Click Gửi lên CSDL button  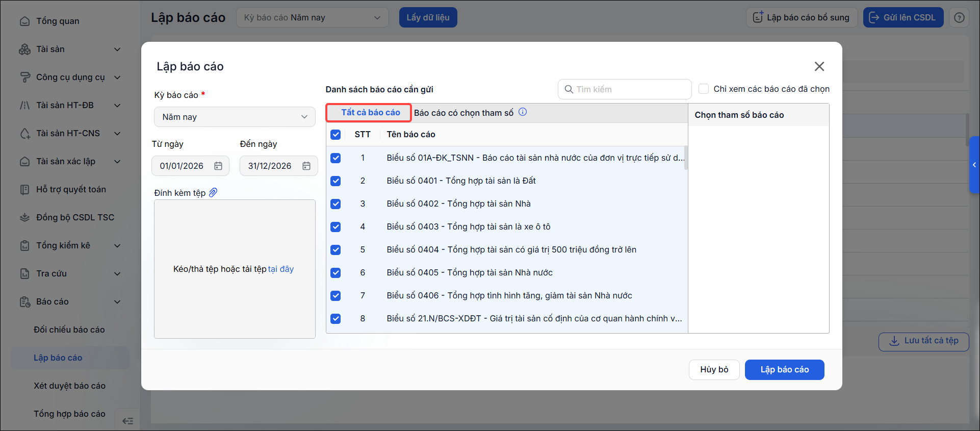pyautogui.click(x=903, y=17)
